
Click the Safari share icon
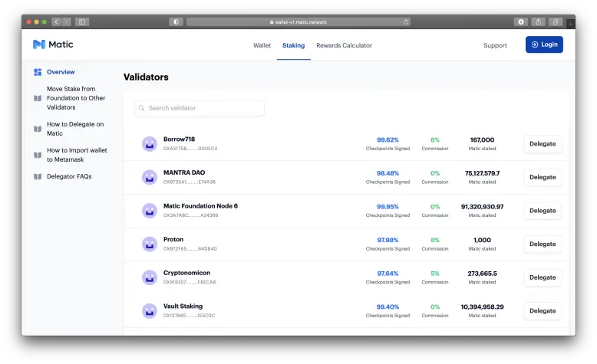[538, 21]
